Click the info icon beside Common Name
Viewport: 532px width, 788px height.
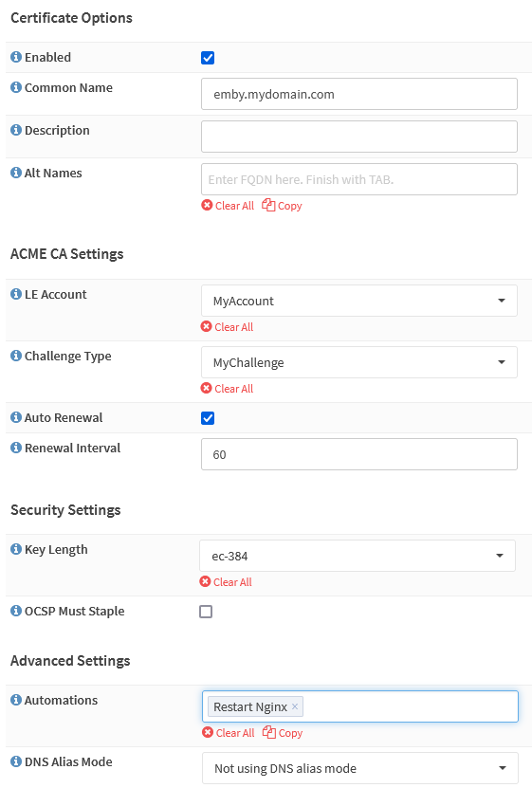click(x=16, y=87)
